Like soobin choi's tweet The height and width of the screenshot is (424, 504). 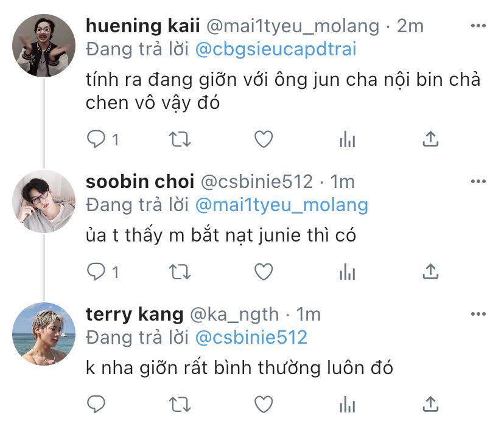click(x=263, y=271)
